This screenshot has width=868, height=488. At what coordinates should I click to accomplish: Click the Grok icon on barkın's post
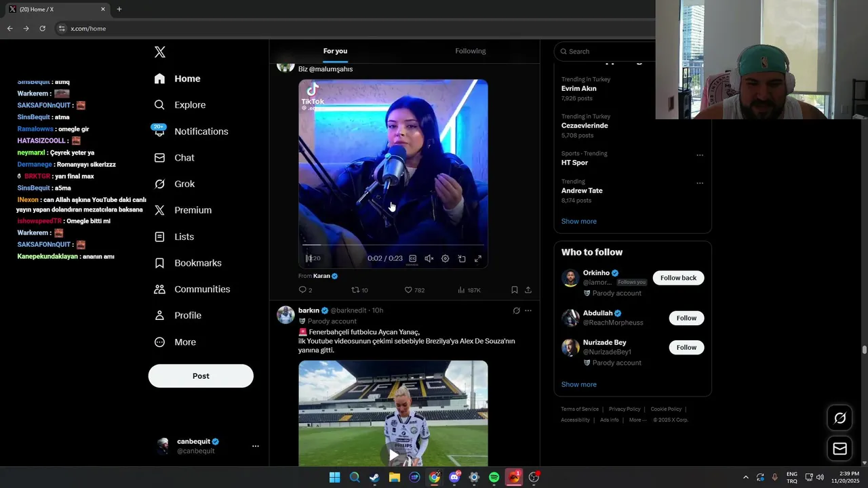tap(516, 310)
